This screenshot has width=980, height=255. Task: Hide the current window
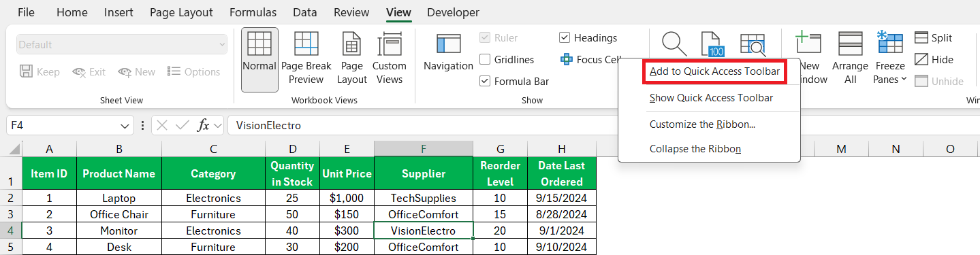click(934, 60)
